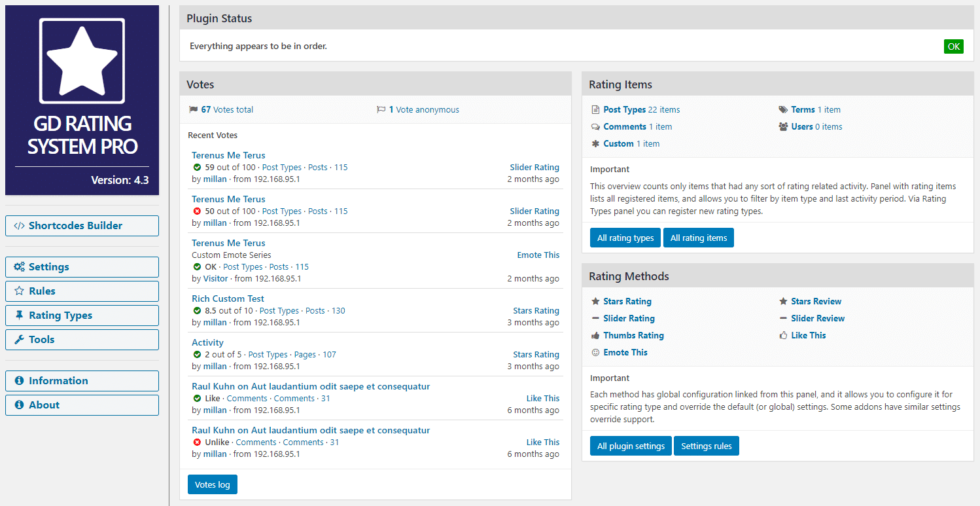Click the Post Types document icon
This screenshot has height=506, width=980.
[595, 110]
